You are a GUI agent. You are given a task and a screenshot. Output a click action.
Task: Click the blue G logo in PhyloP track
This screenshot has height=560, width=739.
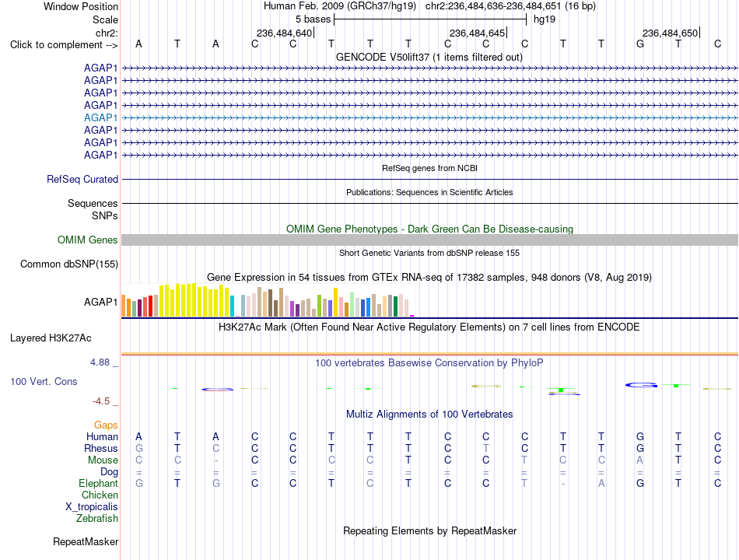[641, 385]
